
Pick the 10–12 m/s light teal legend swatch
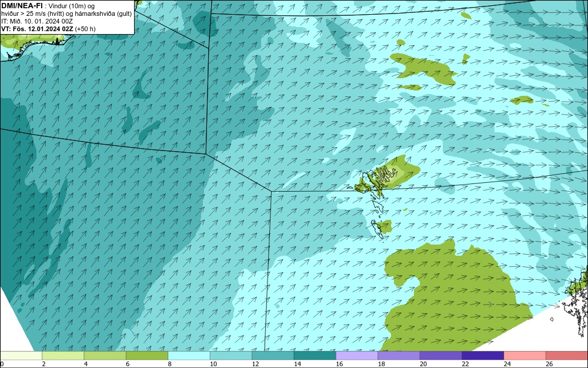point(231,356)
